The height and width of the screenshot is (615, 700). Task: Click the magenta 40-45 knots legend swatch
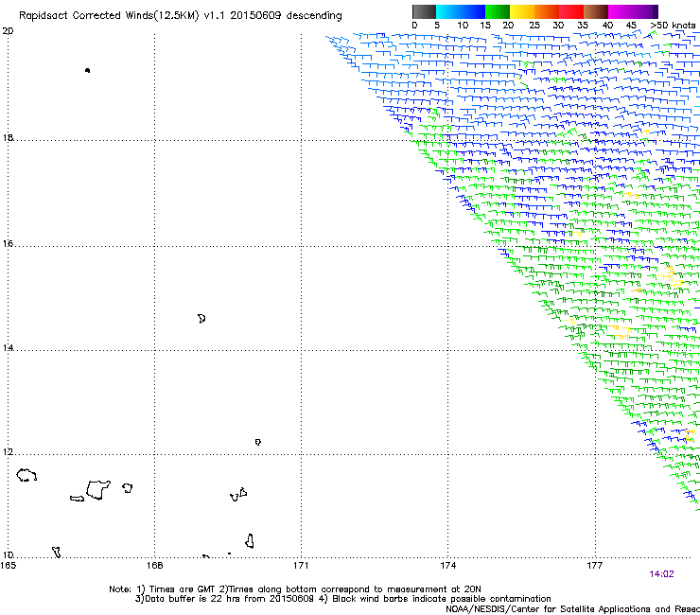coord(621,11)
